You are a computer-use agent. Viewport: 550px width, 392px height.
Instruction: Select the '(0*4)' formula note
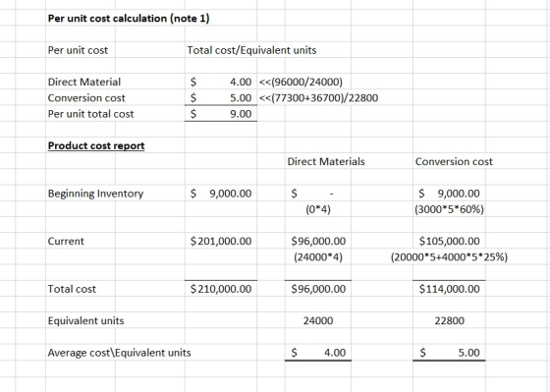[x=318, y=209]
